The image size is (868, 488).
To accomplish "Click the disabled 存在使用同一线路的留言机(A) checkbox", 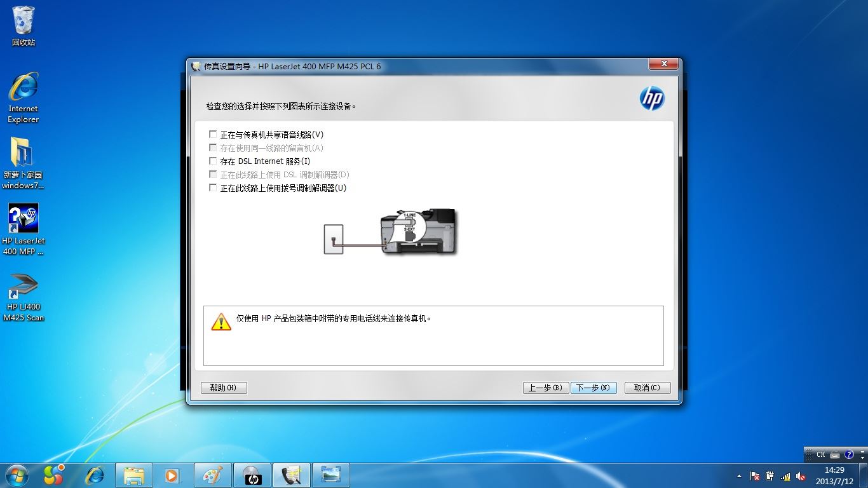I will click(213, 148).
